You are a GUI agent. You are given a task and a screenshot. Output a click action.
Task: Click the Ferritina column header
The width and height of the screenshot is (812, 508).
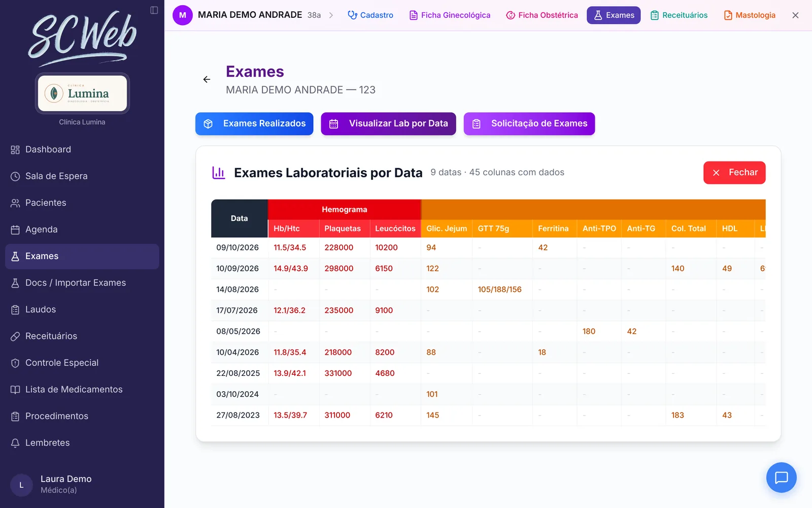click(554, 229)
